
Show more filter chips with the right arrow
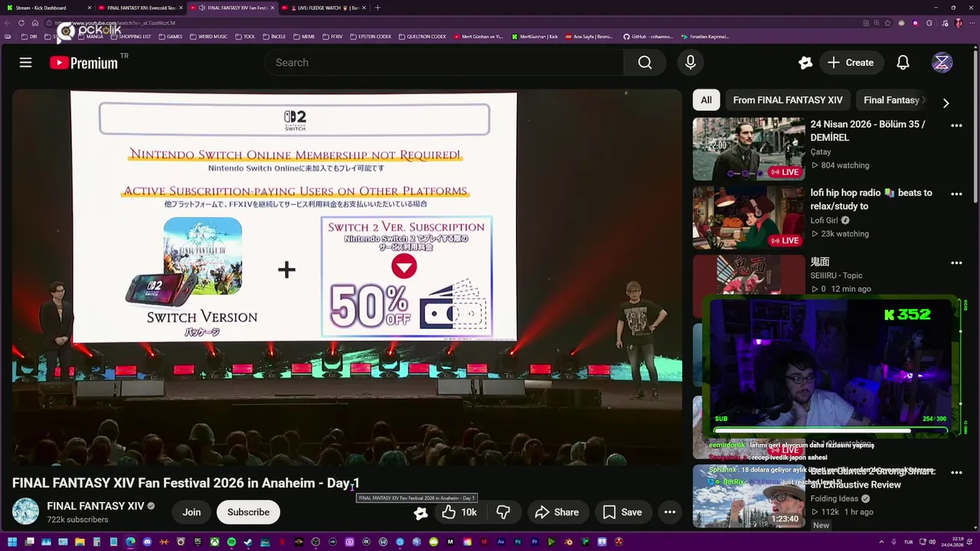tap(946, 103)
